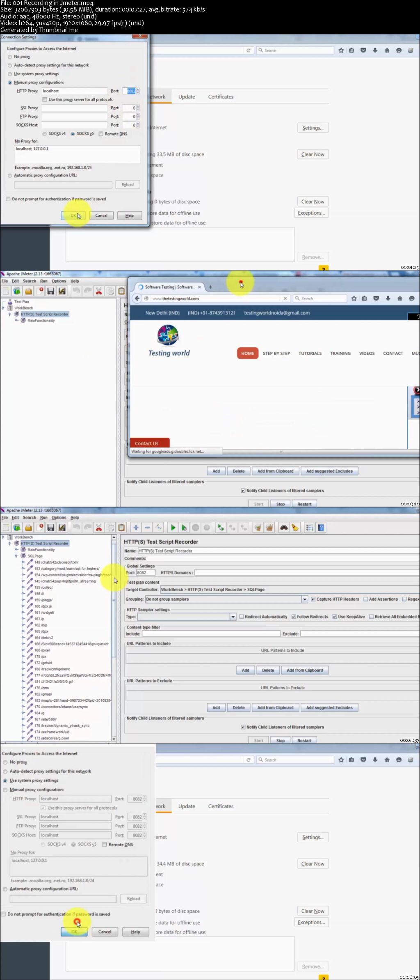The width and height of the screenshot is (420, 980).
Task: Select Use system proxy settings in the first frame's dialog
Action: point(10,74)
